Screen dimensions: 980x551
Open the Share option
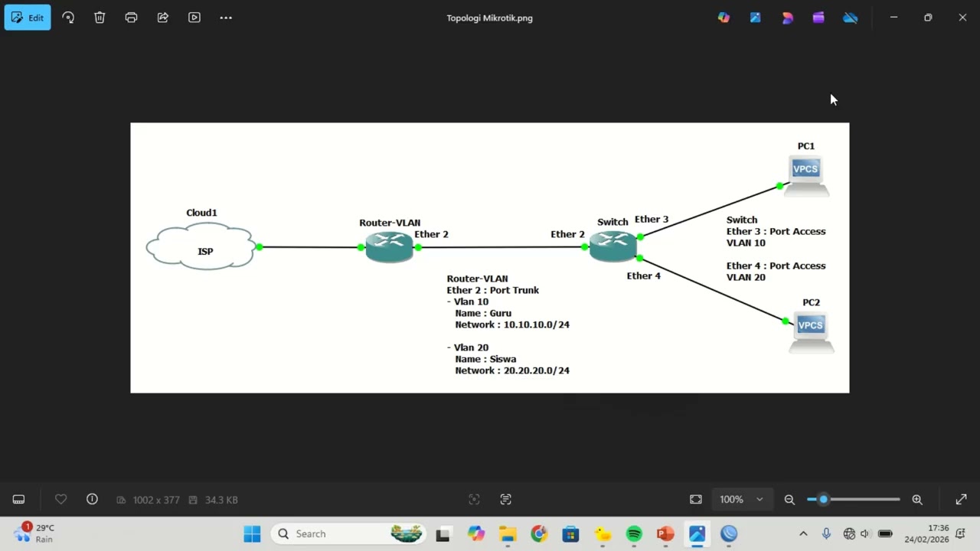point(163,18)
